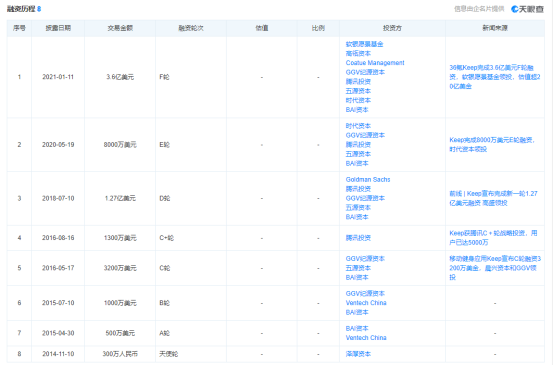This screenshot has width=554, height=366.
Task: Click the 融资轮次 column header
Action: (191, 28)
